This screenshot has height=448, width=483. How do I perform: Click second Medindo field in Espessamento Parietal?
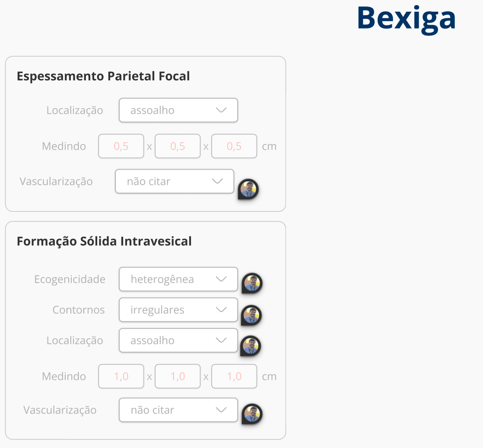(178, 146)
